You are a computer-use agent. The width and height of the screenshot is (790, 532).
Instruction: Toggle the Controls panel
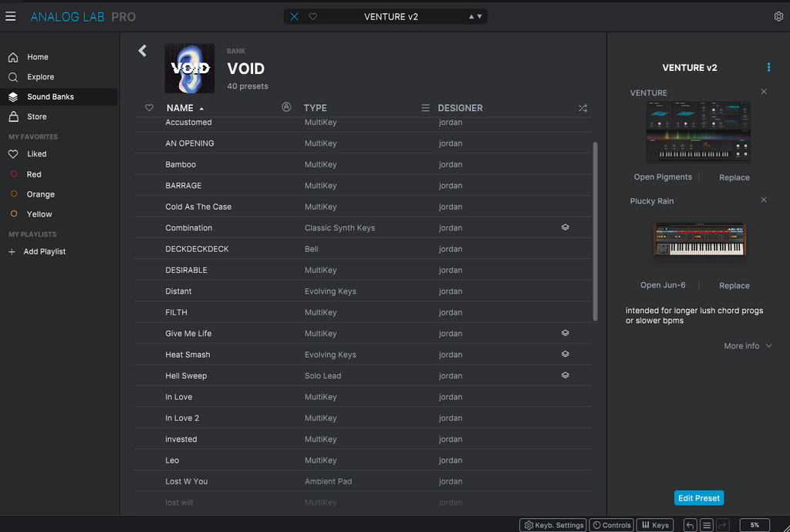click(x=612, y=525)
